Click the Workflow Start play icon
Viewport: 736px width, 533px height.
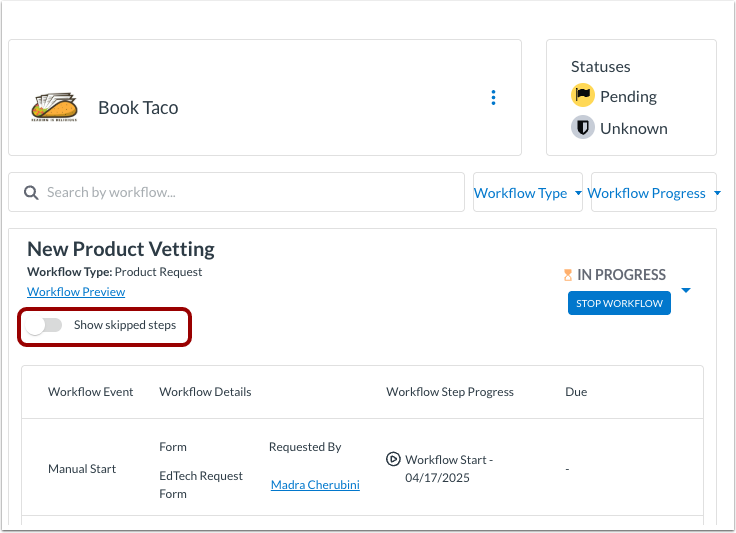(393, 459)
